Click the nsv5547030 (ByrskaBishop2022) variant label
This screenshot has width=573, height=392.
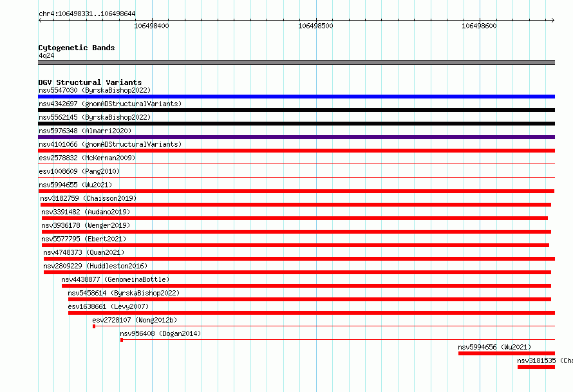pos(95,90)
